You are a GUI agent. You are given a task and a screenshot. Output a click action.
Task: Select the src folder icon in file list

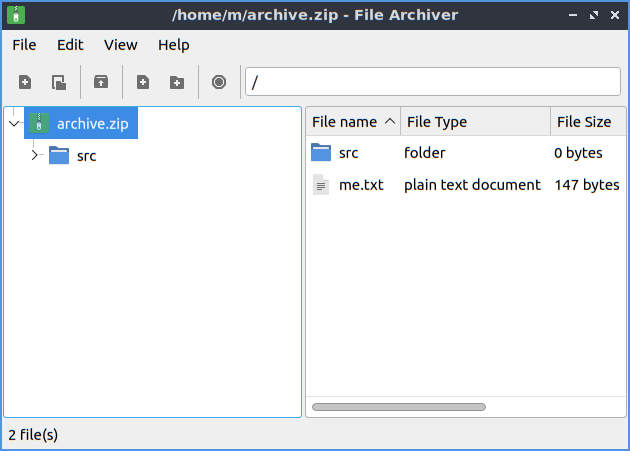point(321,153)
